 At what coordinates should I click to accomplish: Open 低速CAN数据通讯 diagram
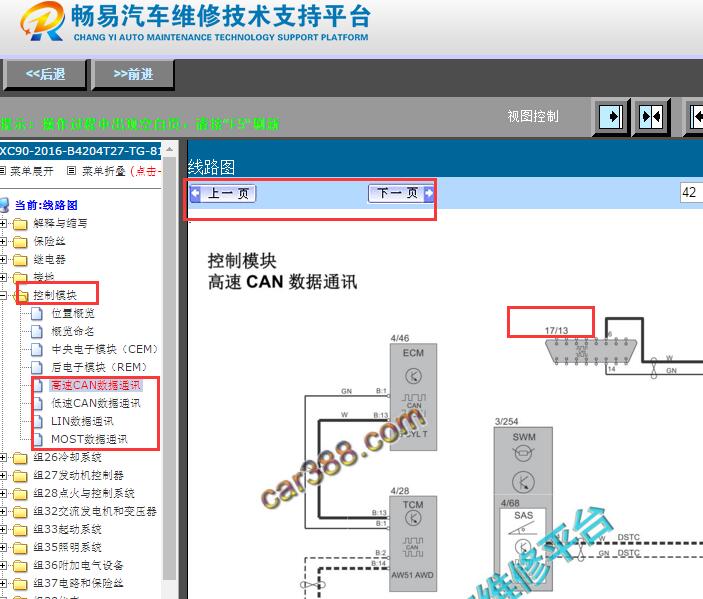click(95, 403)
